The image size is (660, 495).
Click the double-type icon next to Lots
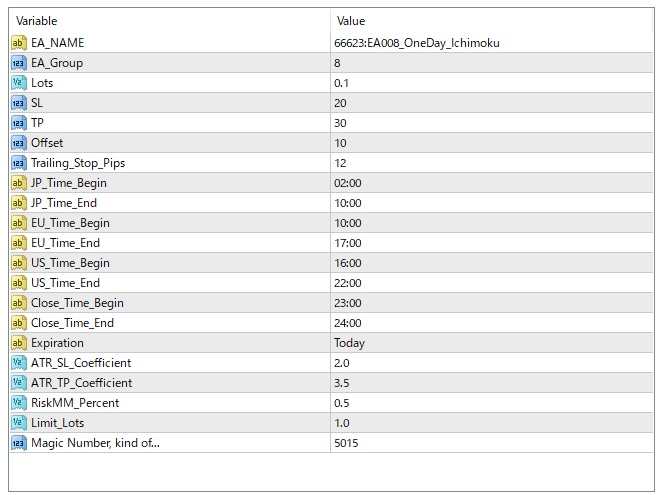tap(19, 83)
